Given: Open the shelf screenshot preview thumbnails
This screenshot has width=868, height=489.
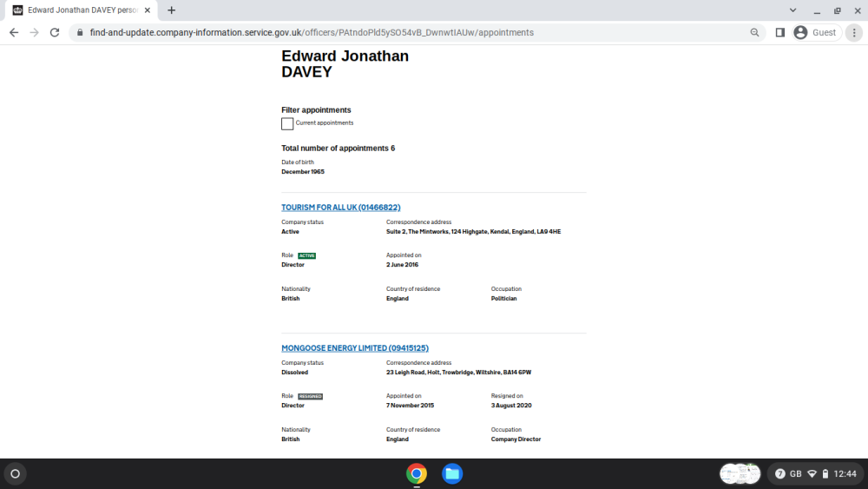Looking at the screenshot, I should (740, 473).
